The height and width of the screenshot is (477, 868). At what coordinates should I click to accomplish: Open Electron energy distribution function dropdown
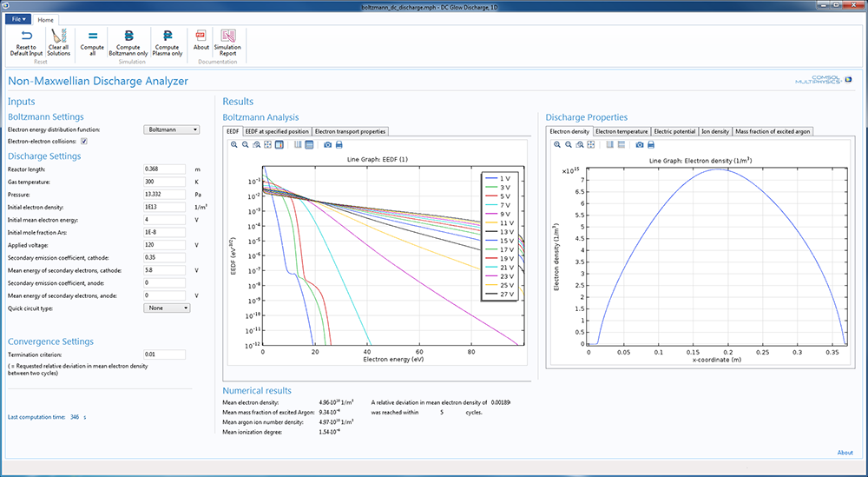171,129
